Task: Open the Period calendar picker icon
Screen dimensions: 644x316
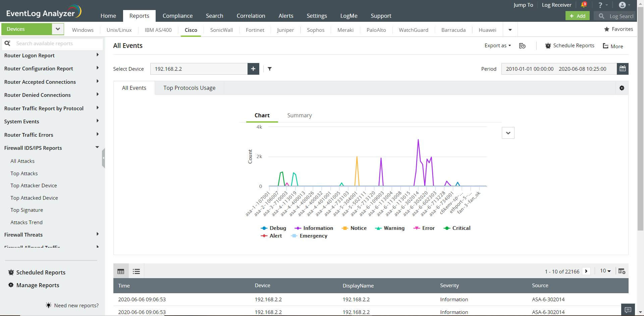Action: coord(623,69)
